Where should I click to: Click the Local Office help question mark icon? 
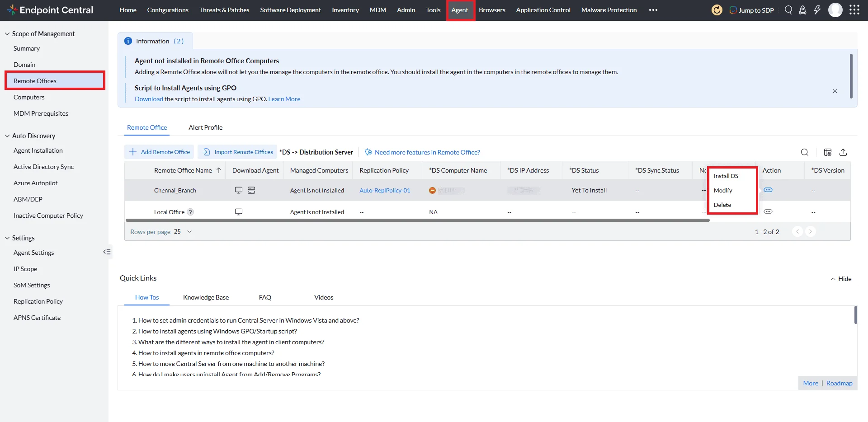(191, 212)
